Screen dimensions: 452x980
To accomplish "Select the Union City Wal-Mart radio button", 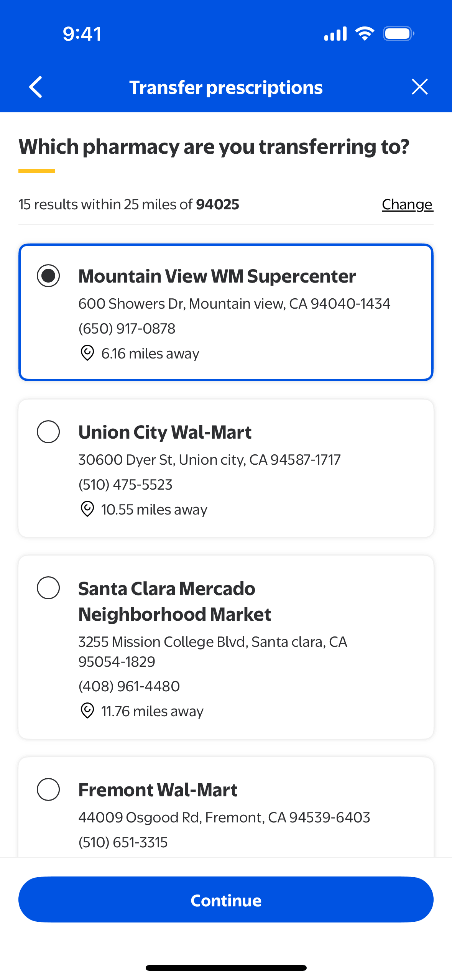I will (x=48, y=432).
